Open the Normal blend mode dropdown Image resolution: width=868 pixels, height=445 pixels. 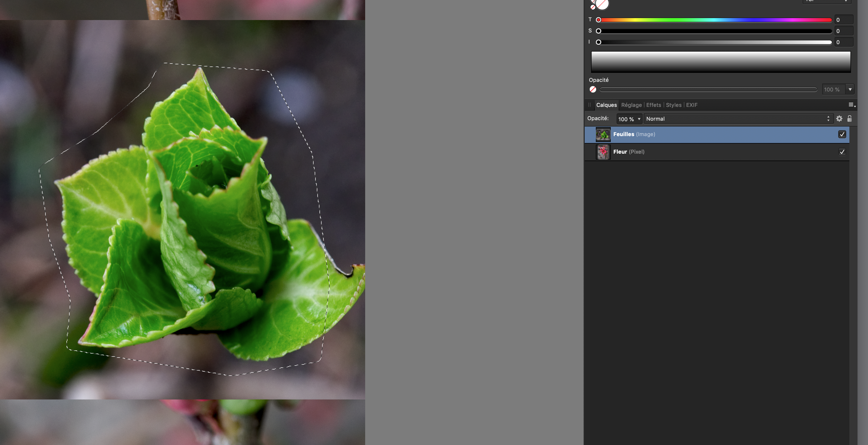(x=738, y=119)
